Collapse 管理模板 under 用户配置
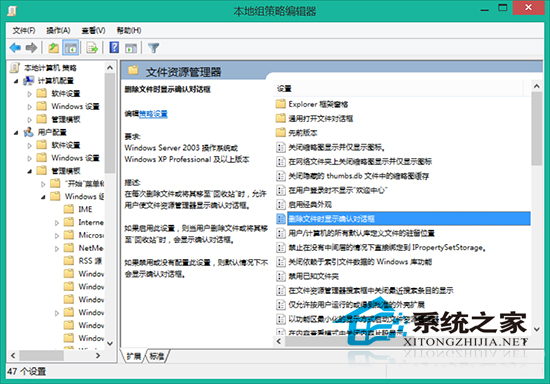This screenshot has width=550, height=384. tap(30, 171)
